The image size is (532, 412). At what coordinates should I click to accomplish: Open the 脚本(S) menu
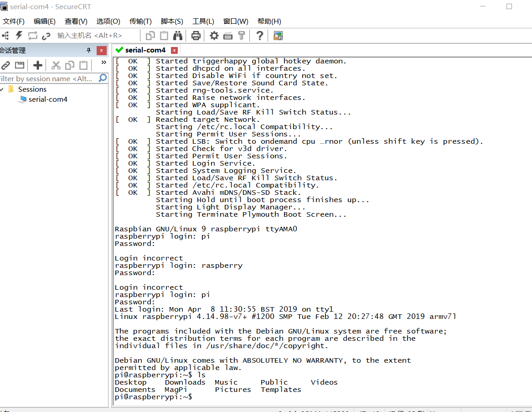click(x=172, y=21)
